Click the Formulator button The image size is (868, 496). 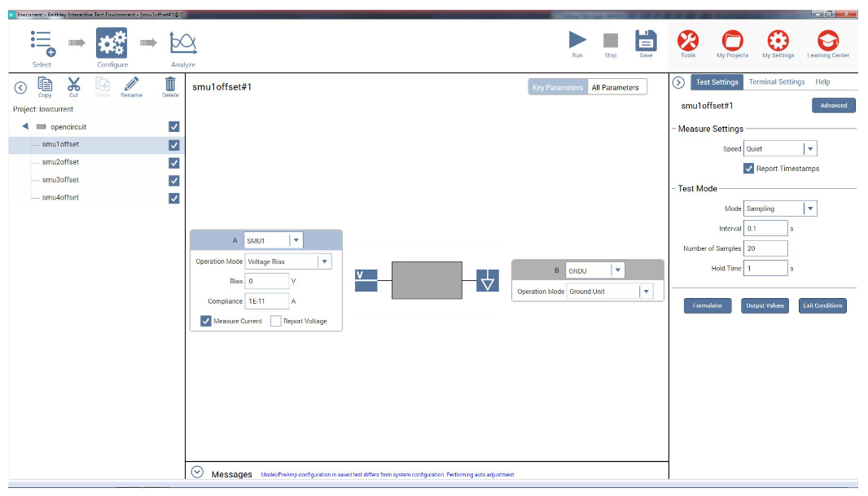[707, 306]
